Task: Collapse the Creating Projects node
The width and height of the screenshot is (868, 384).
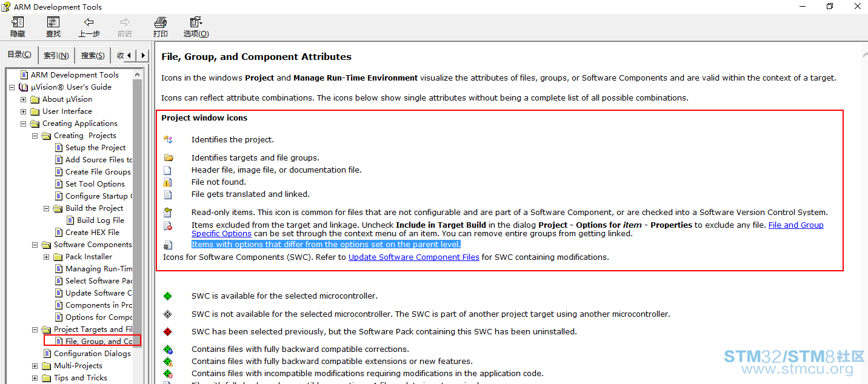Action: [x=35, y=136]
